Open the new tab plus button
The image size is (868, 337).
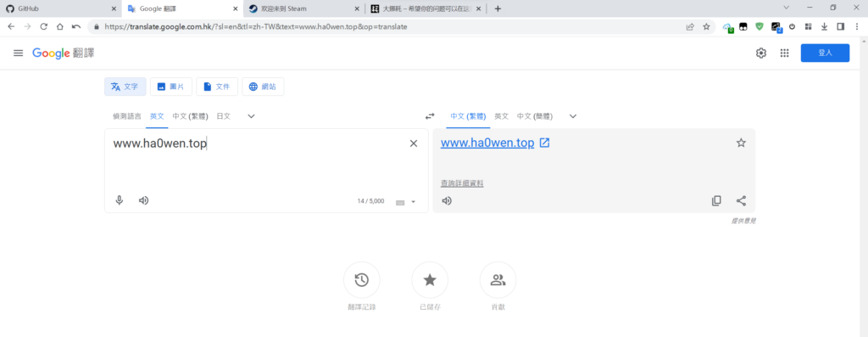tap(498, 8)
